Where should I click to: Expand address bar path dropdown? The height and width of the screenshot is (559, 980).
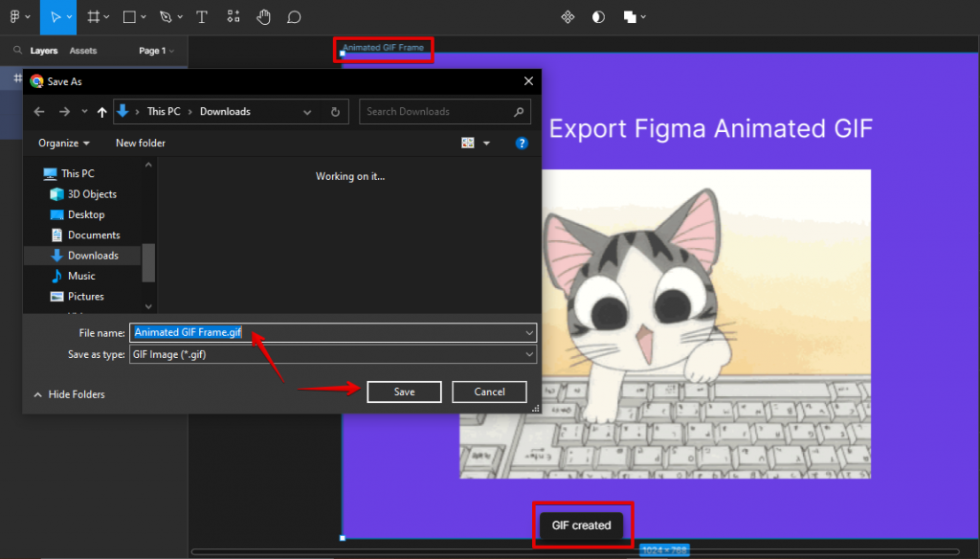[x=307, y=112]
